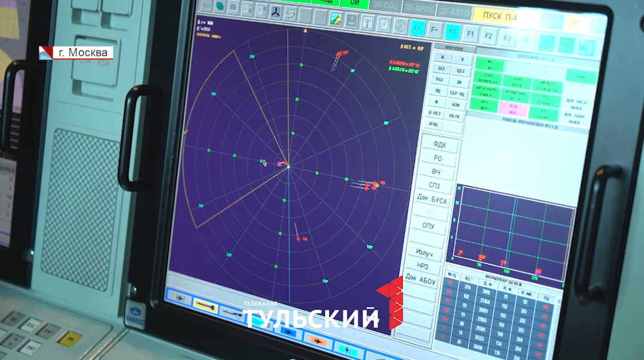Viewport: 644px width, 360px height.
Task: Select the gray airplane icon in bottom-left corner
Action: click(180, 298)
